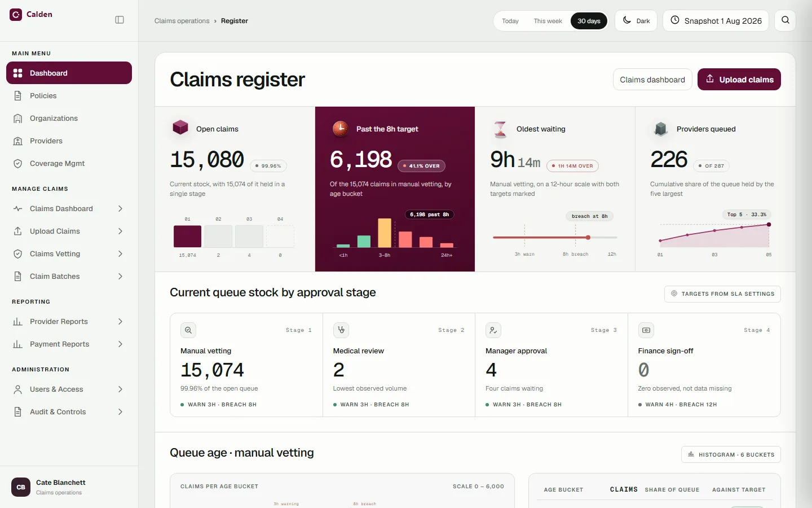Expand the Claims Dashboard submenu
The image size is (812, 508).
[x=120, y=209]
